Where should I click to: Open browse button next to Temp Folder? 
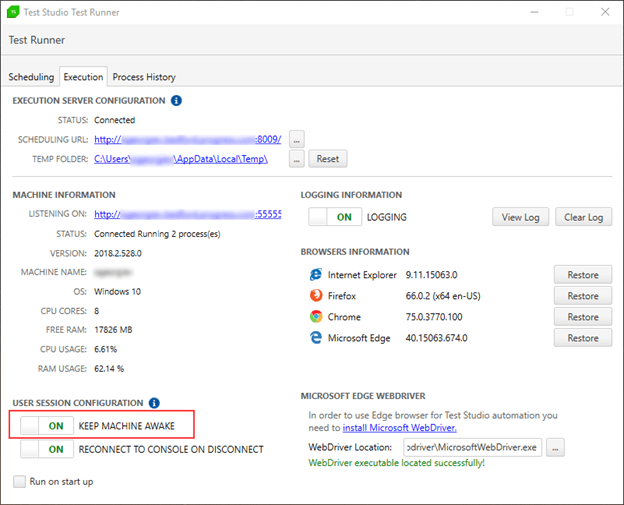click(296, 159)
